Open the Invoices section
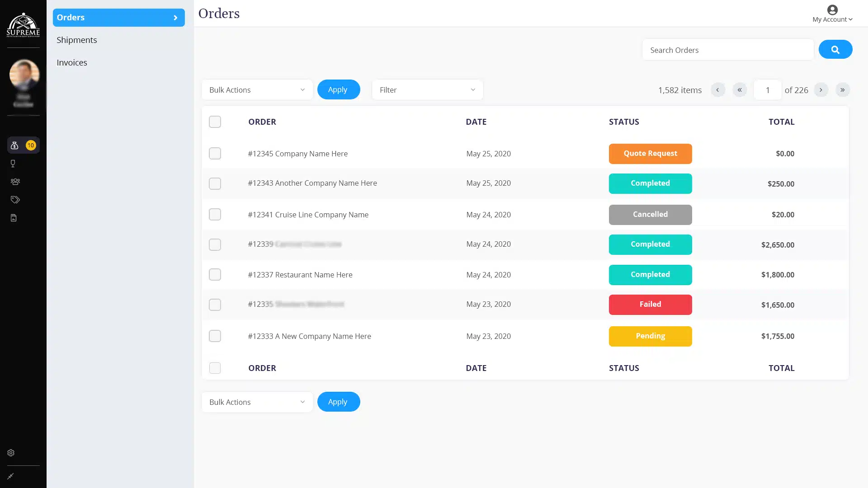 [x=71, y=62]
